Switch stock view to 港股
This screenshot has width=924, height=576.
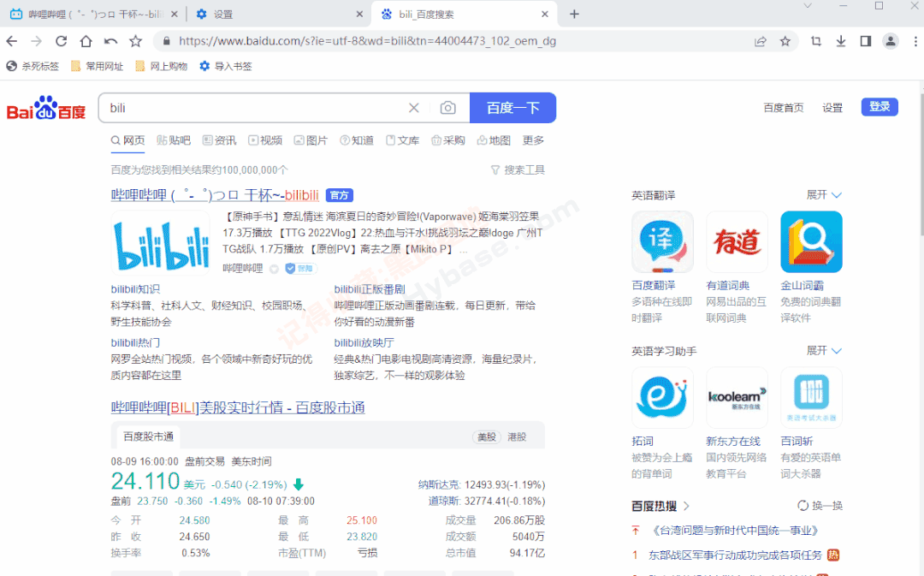(518, 436)
